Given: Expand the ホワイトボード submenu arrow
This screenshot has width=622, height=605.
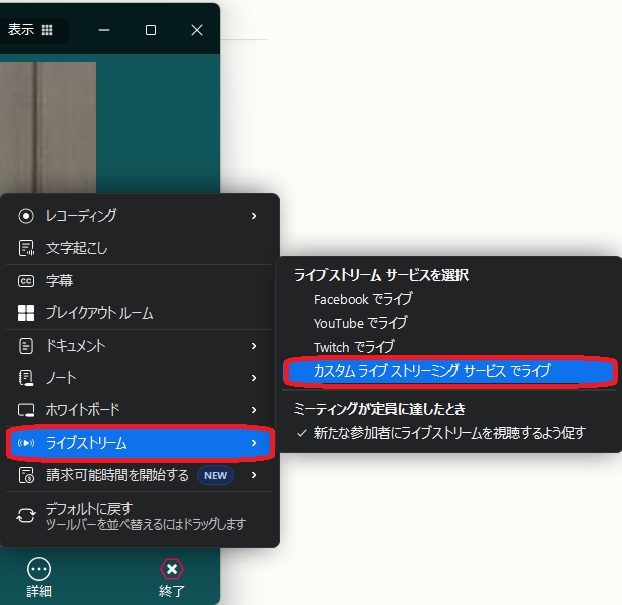Looking at the screenshot, I should coord(254,410).
